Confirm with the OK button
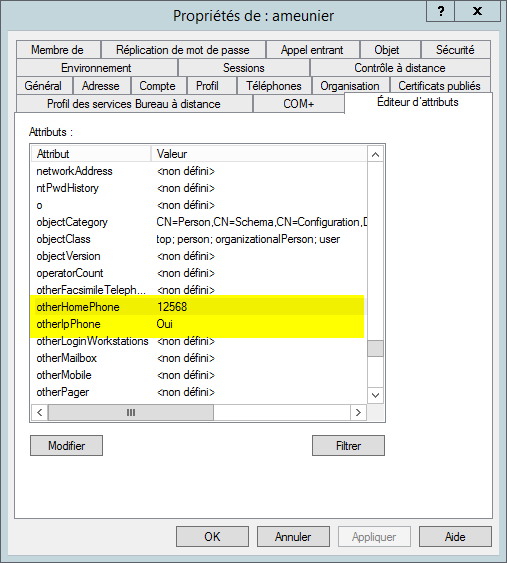This screenshot has width=507, height=563. pos(212,536)
